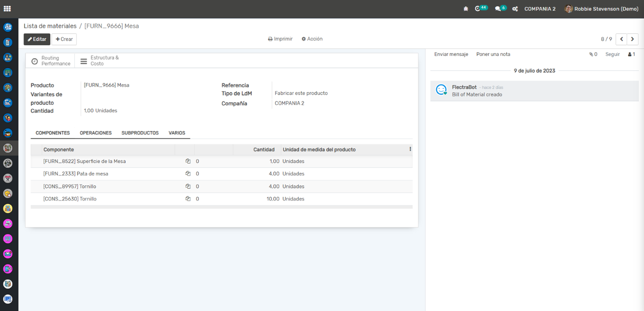Click the Editar button
Viewport: 644px width, 311px height.
coord(37,39)
